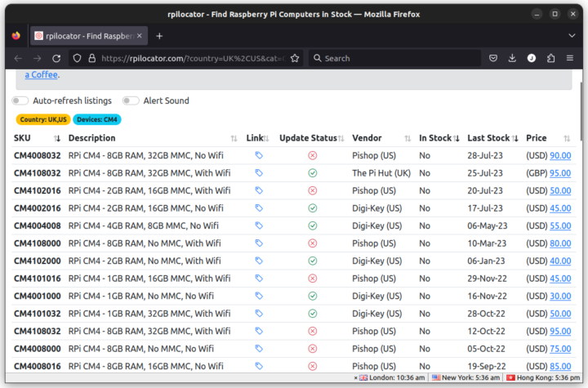588x388 pixels.
Task: Sort by the Link column header
Action: [257, 138]
